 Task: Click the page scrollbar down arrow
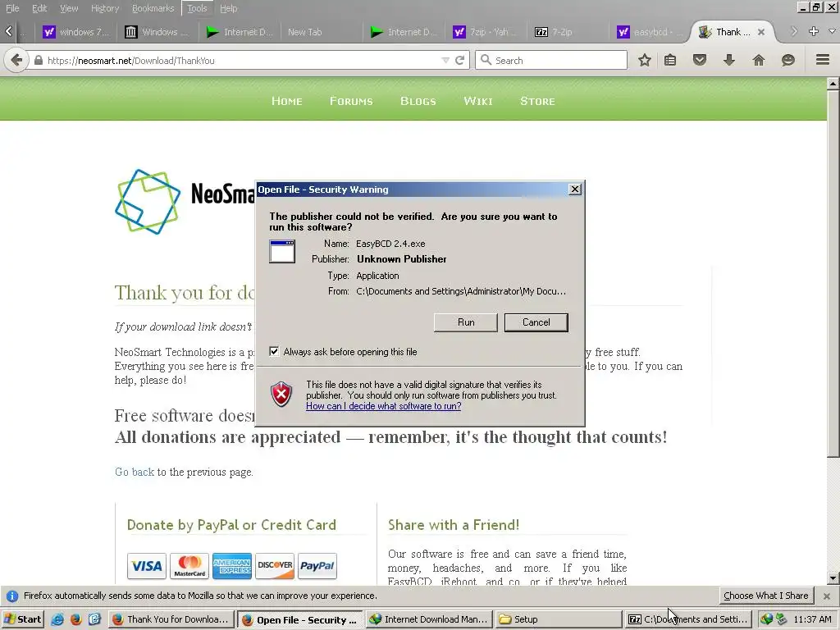tap(833, 578)
